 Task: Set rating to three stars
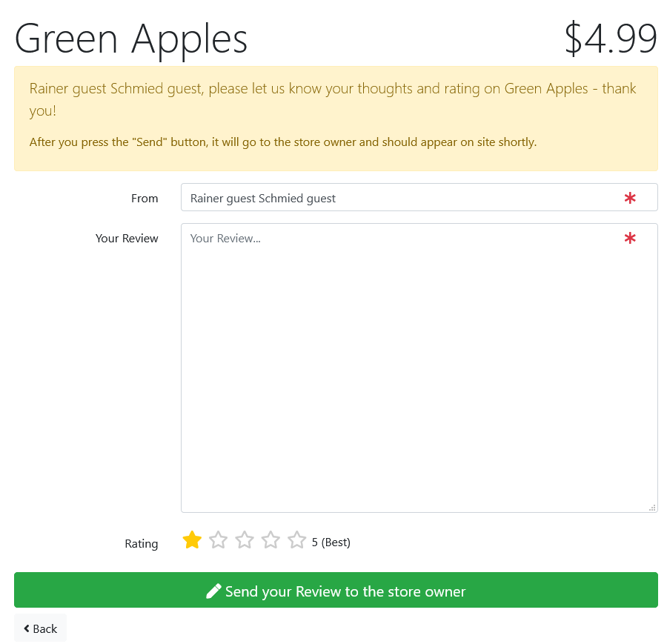[x=245, y=540]
